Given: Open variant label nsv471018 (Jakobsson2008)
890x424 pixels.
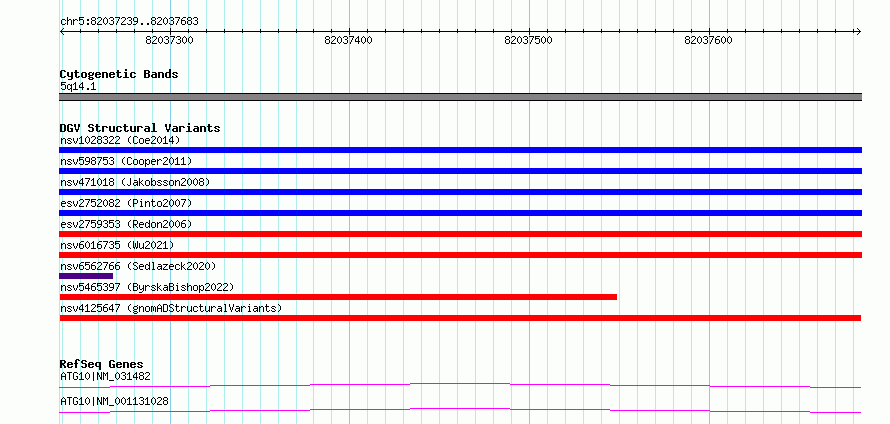Looking at the screenshot, I should (135, 182).
